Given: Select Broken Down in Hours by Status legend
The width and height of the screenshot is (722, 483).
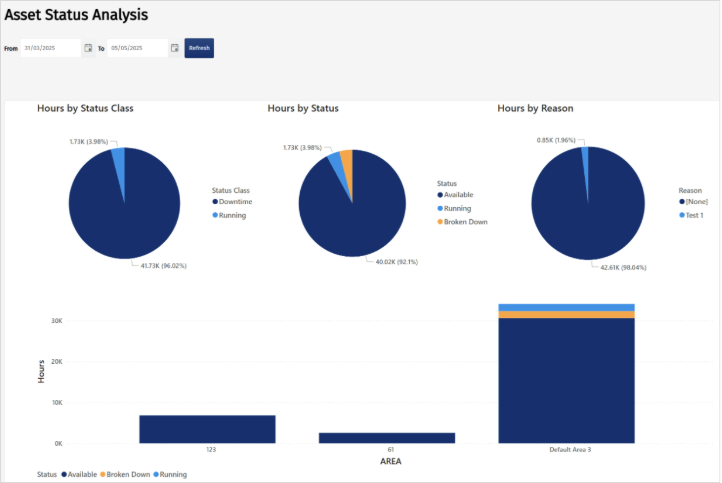Looking at the screenshot, I should point(462,222).
